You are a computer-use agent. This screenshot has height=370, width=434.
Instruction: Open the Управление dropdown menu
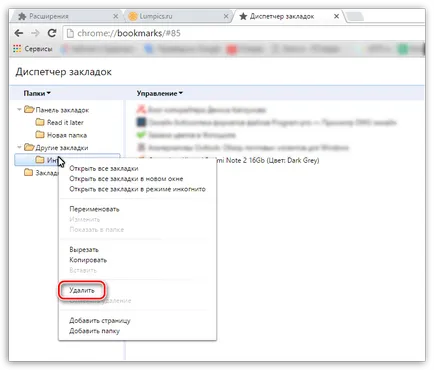coord(160,93)
